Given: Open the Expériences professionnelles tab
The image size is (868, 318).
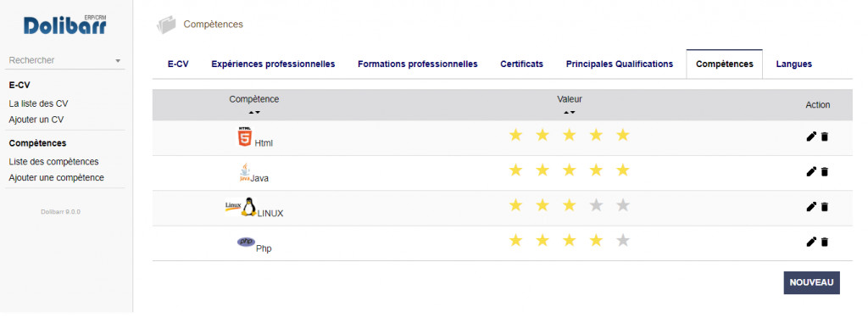Looking at the screenshot, I should 273,64.
